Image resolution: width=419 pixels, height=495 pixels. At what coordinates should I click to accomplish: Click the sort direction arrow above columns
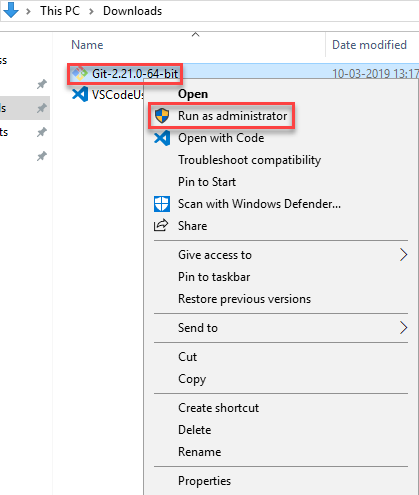click(x=196, y=34)
